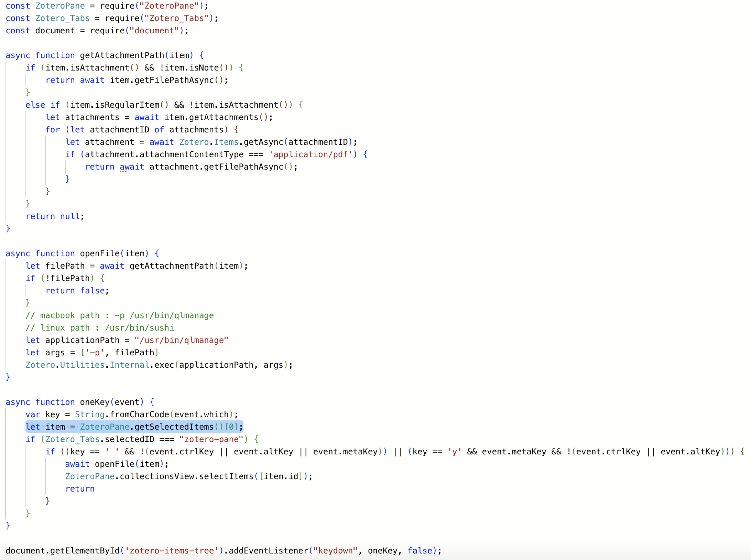Click the oneKey function declaration name

pyautogui.click(x=95, y=402)
